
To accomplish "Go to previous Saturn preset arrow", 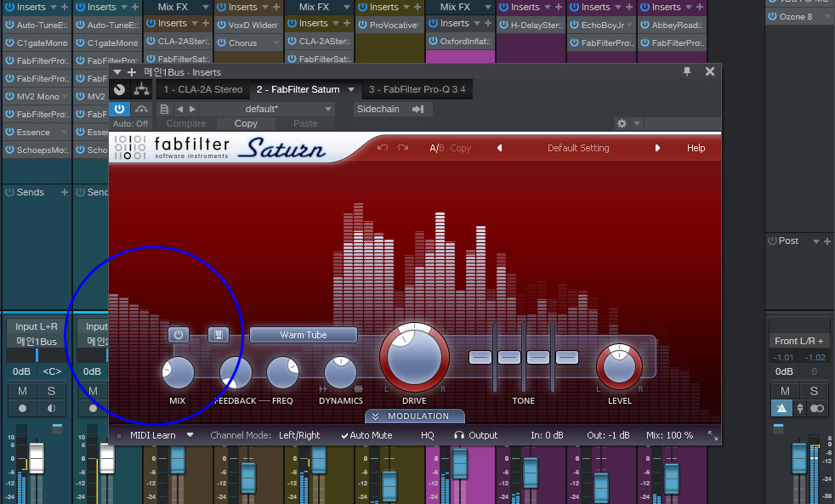I will 499,148.
